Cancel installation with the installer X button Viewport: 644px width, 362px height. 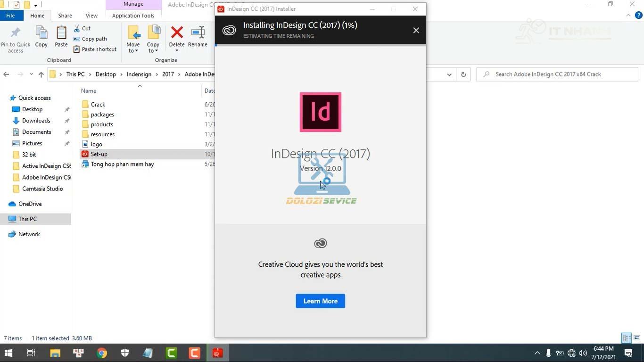(416, 30)
